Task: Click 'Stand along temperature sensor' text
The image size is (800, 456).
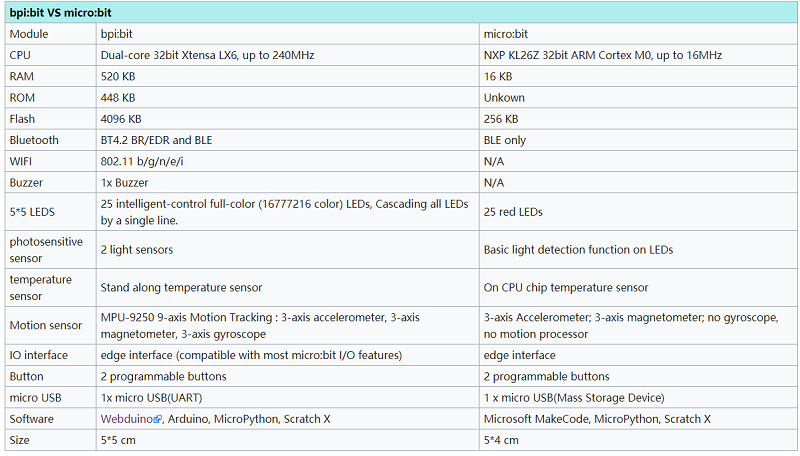Action: point(181,288)
